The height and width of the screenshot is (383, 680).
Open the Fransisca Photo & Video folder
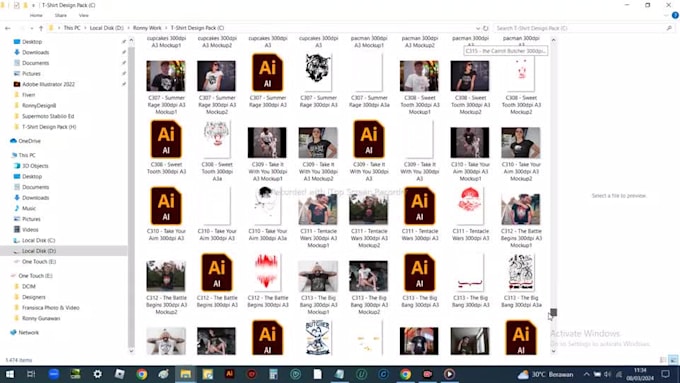click(x=50, y=308)
